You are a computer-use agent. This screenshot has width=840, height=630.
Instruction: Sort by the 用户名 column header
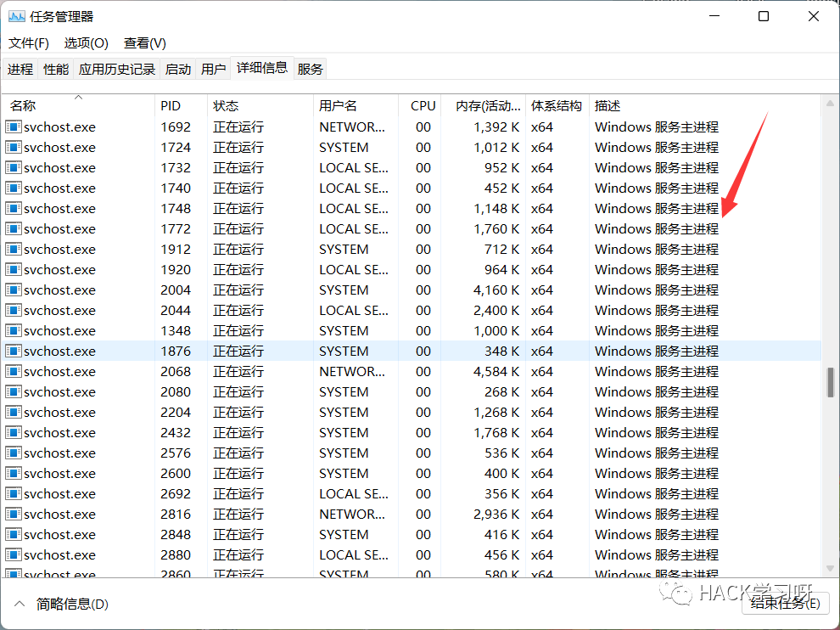pos(356,105)
